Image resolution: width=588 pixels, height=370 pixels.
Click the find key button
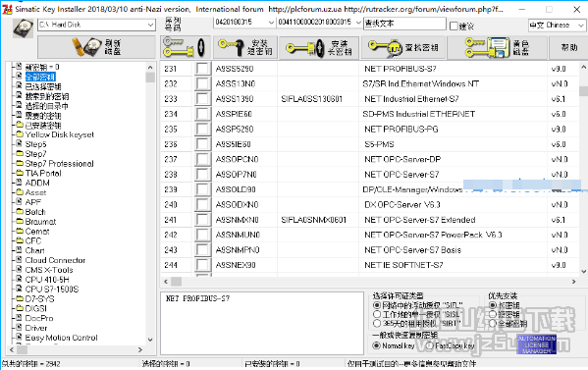[x=403, y=48]
